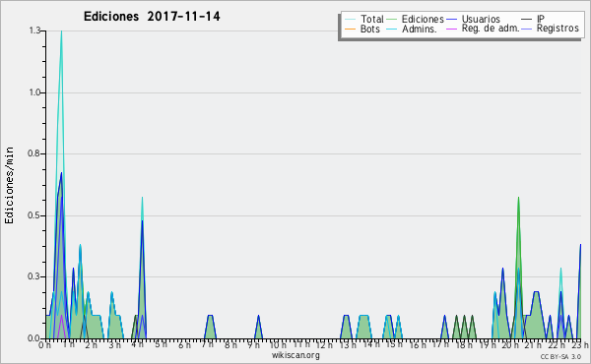This screenshot has width=591, height=364.
Task: Click the 1.0 value on y-axis
Action: pyautogui.click(x=34, y=92)
